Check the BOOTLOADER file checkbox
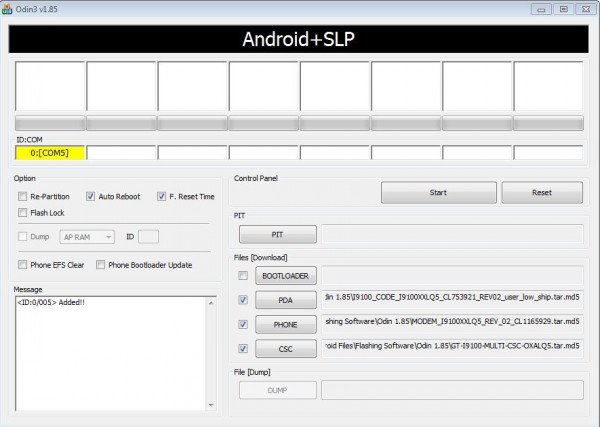This screenshot has width=600, height=427. (243, 276)
